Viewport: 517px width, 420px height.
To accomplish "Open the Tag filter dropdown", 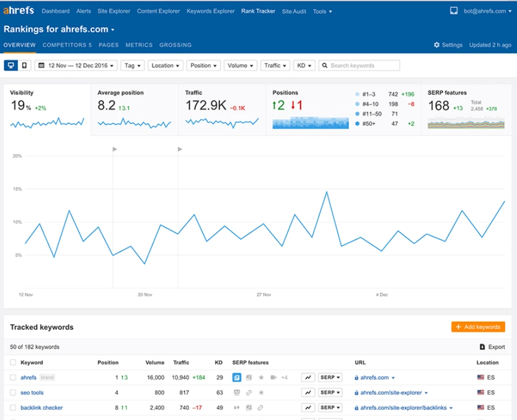I will (x=133, y=65).
